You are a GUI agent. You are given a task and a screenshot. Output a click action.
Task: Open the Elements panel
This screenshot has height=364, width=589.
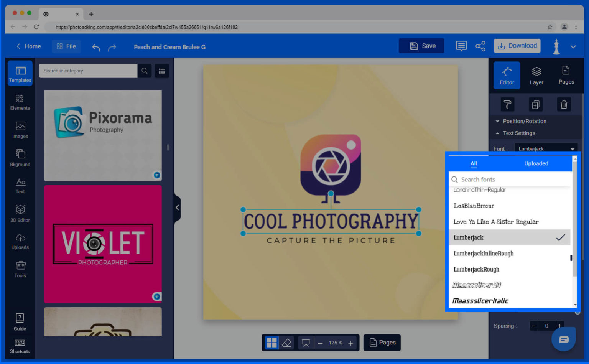coord(20,102)
